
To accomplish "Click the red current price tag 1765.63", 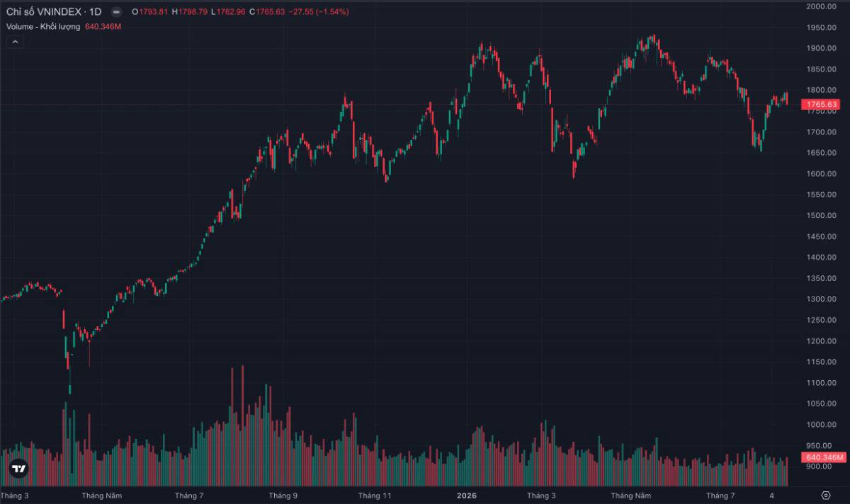I will (822, 105).
